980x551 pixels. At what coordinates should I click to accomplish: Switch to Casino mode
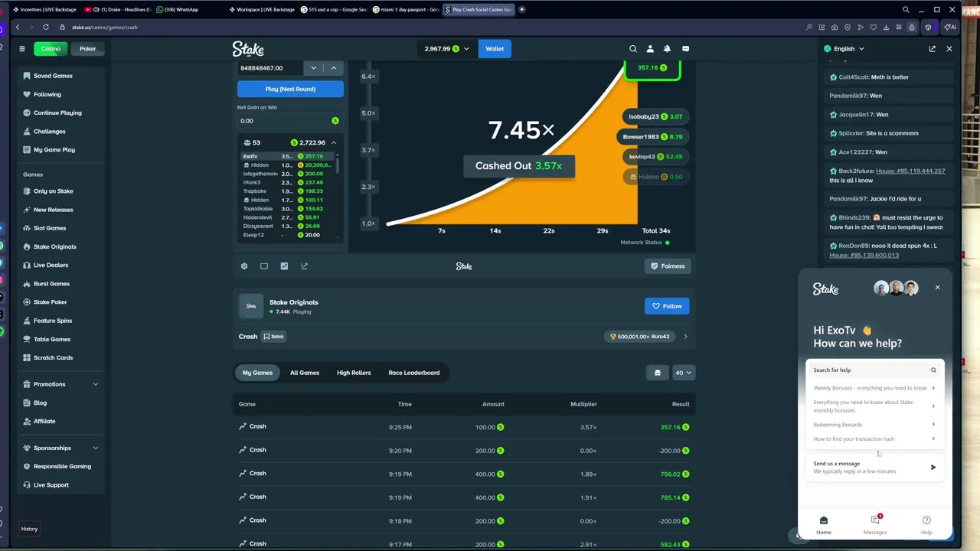tap(51, 49)
